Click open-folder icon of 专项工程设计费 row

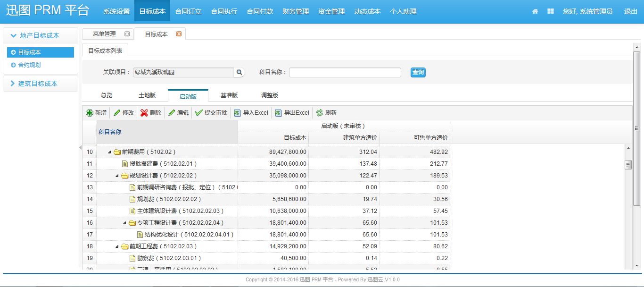132,223
